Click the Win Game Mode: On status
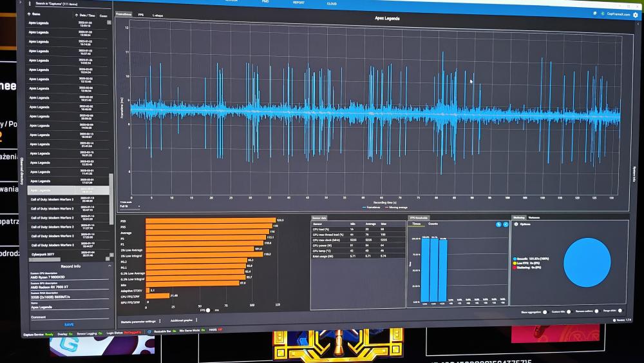This screenshot has height=363, width=644. (192, 331)
